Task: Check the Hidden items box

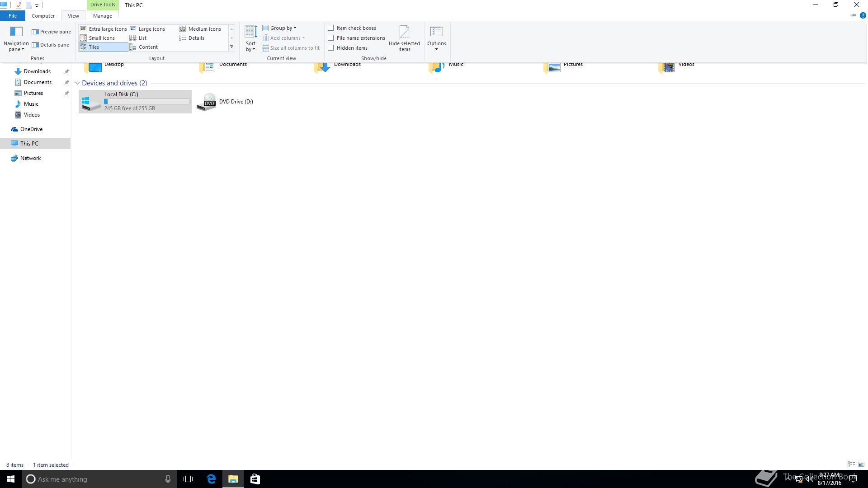Action: click(331, 48)
